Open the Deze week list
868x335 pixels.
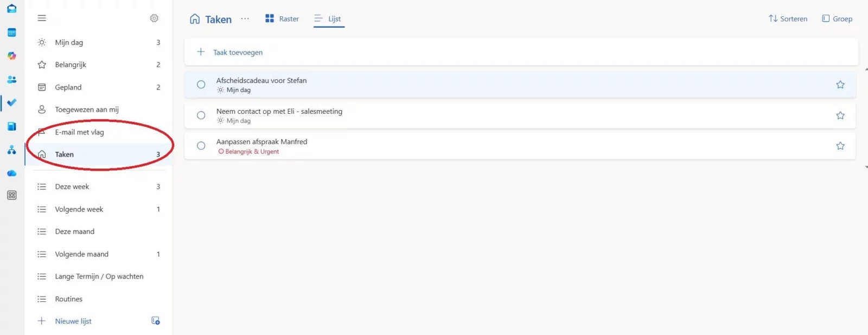72,187
